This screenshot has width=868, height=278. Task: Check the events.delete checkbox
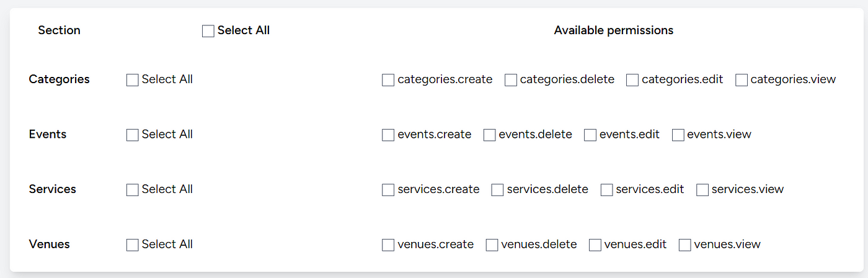(489, 135)
